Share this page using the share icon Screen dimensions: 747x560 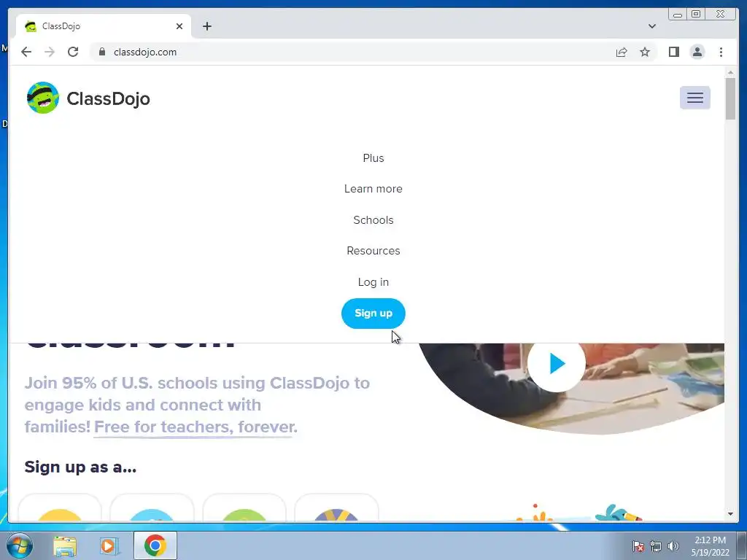(622, 52)
